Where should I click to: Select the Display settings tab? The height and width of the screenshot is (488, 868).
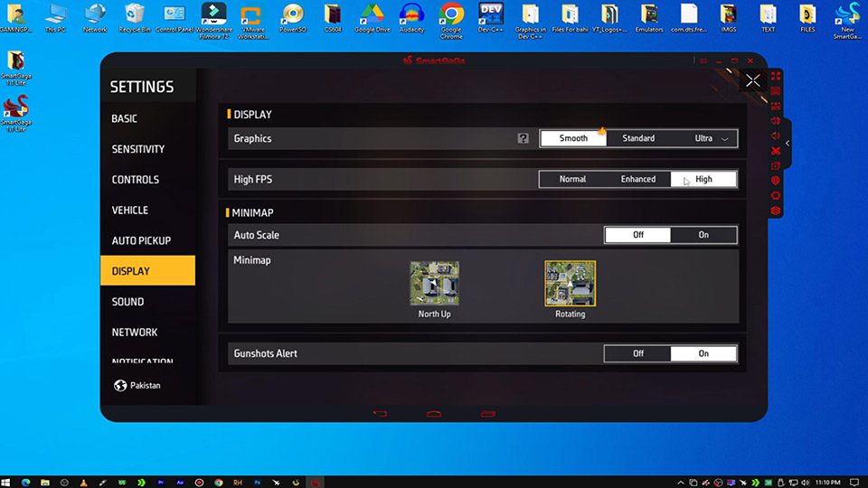click(147, 270)
